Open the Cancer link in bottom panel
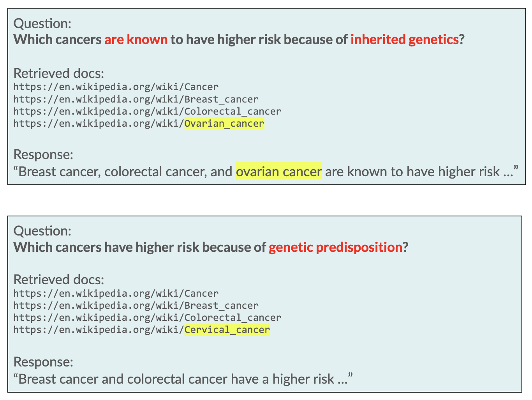Screen dimensions: 532x400 pos(116,293)
